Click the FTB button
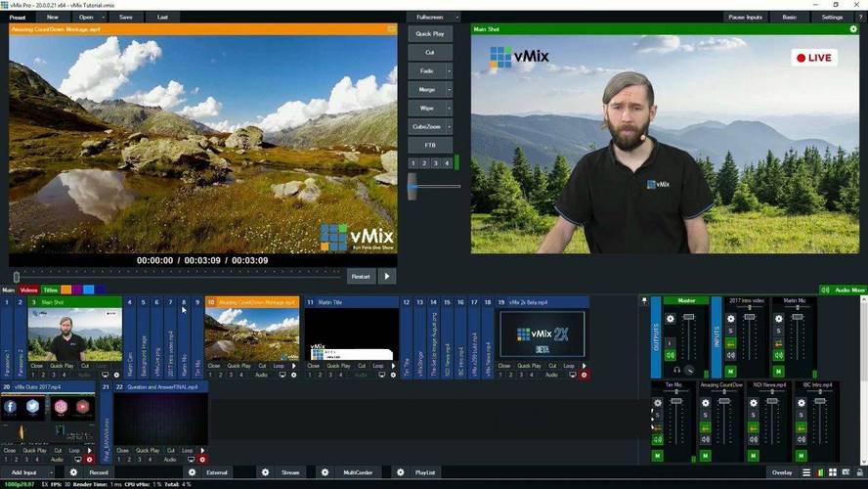 pyautogui.click(x=430, y=145)
